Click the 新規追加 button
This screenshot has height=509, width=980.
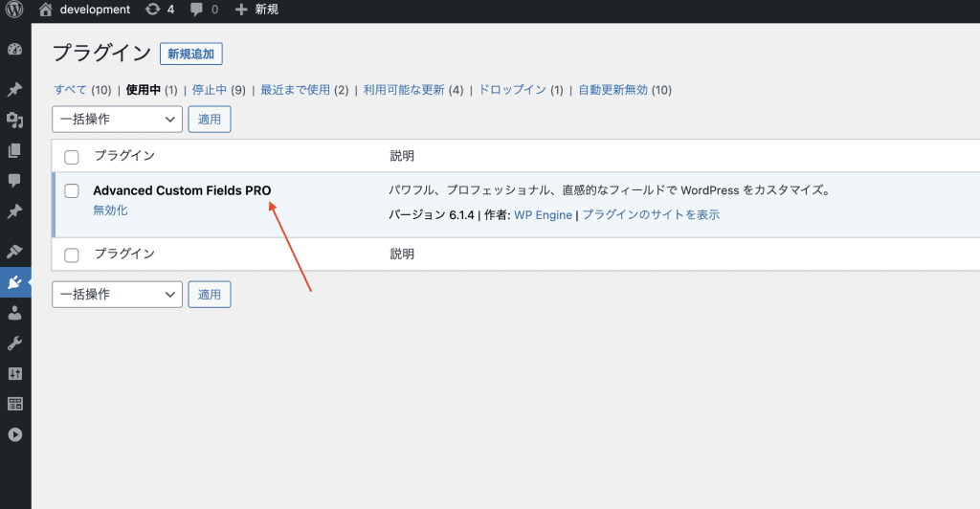191,54
